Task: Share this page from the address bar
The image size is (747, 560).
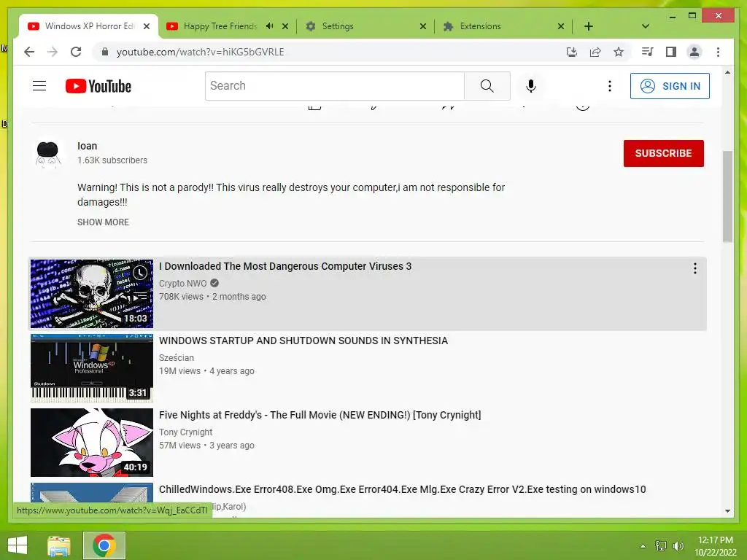Action: pos(595,52)
